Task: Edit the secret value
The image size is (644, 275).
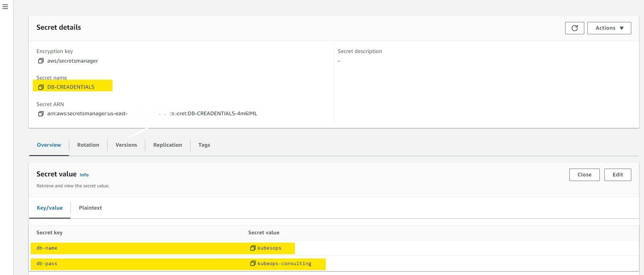Action: pyautogui.click(x=617, y=175)
